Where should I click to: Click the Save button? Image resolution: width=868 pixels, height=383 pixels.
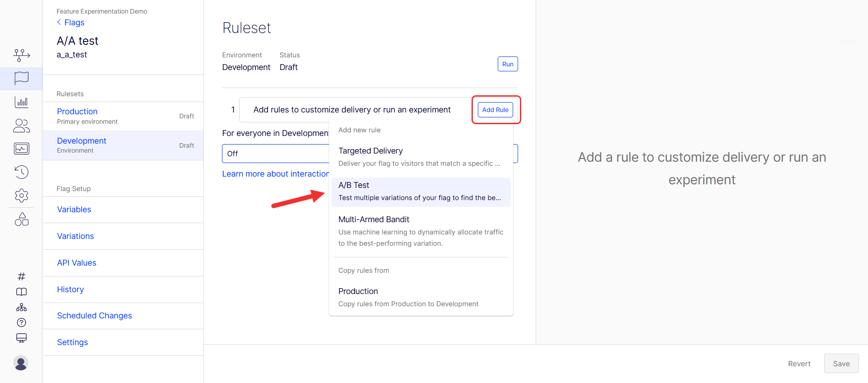point(841,364)
